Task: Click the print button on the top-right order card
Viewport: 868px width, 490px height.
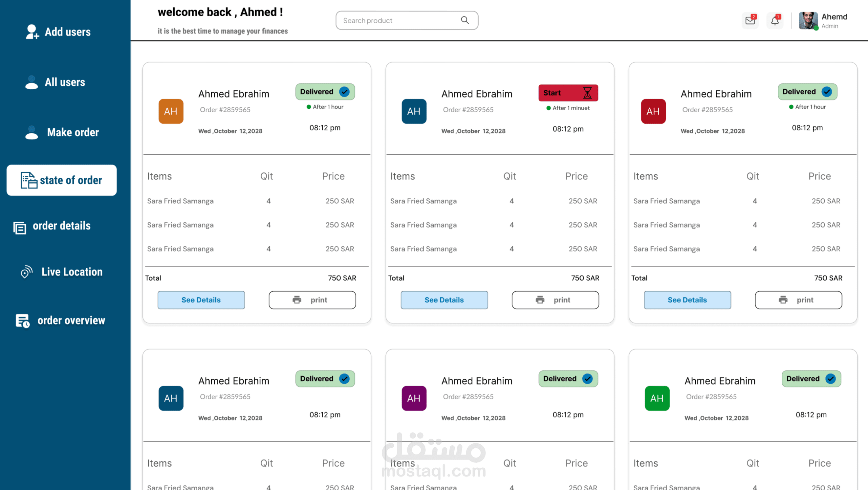Action: [798, 300]
